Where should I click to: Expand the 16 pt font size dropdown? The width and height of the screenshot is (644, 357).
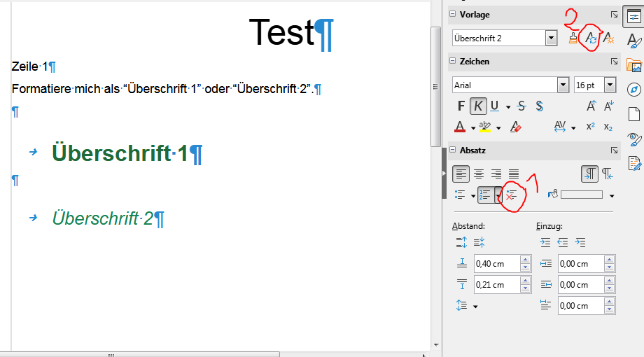click(610, 85)
